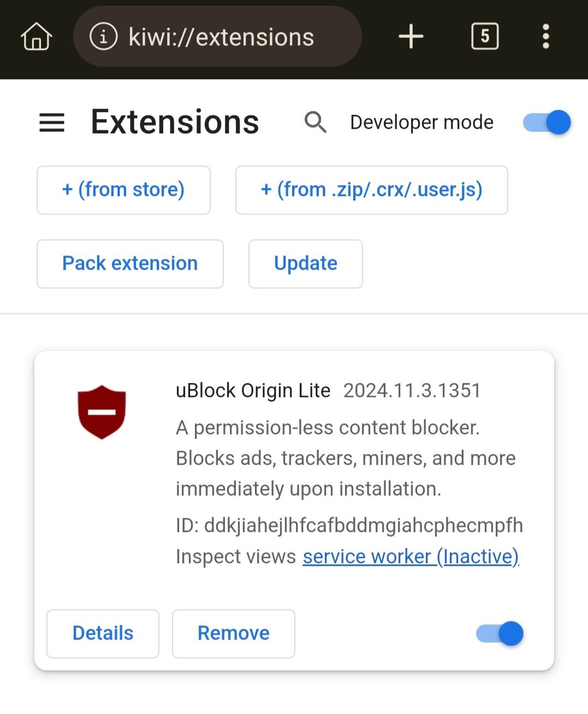Select the Extensions page heading
The height and width of the screenshot is (714, 588).
pyautogui.click(x=175, y=121)
